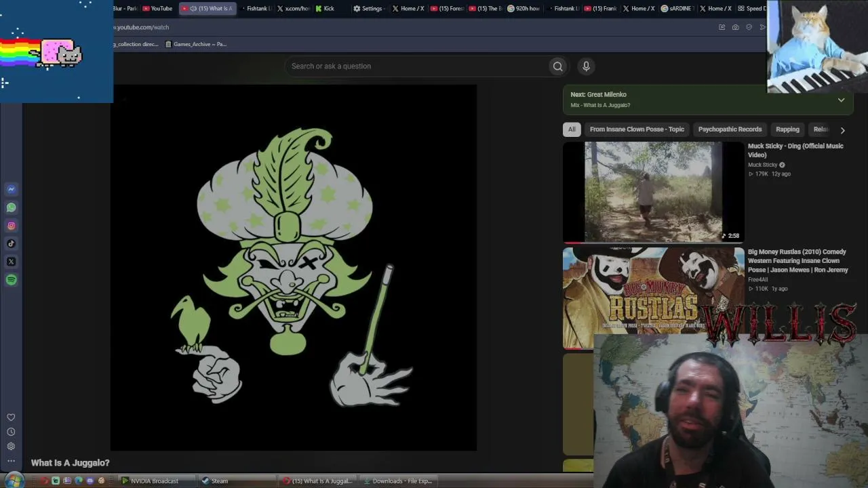
Task: Open the 'Free4All' channel link
Action: (x=758, y=279)
